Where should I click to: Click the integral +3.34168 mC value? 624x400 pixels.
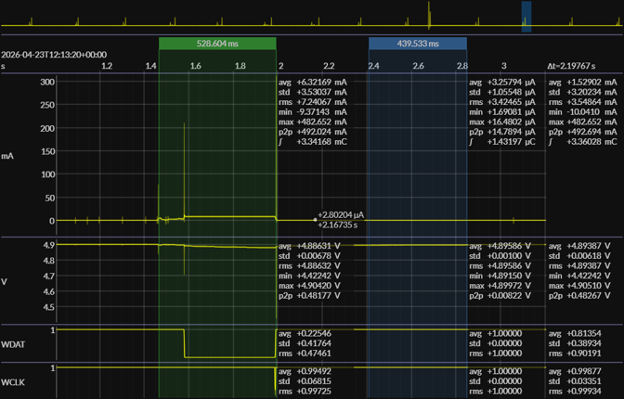[312, 142]
